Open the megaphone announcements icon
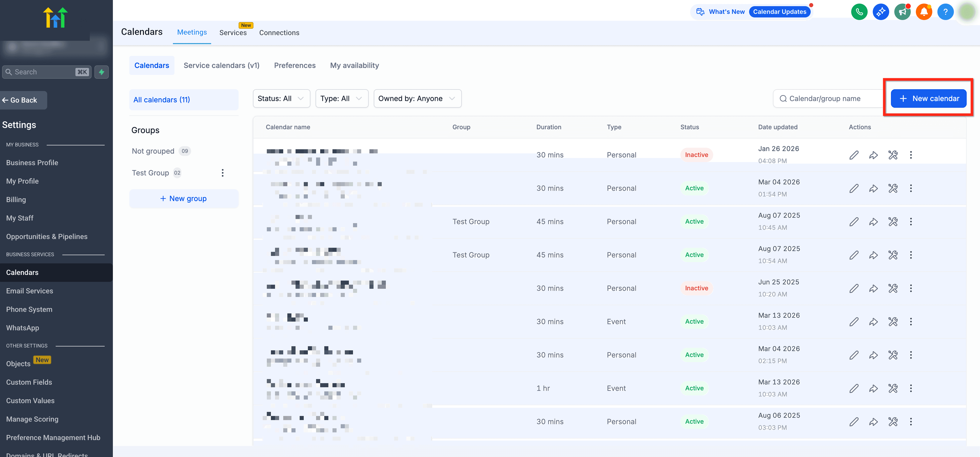 [902, 11]
